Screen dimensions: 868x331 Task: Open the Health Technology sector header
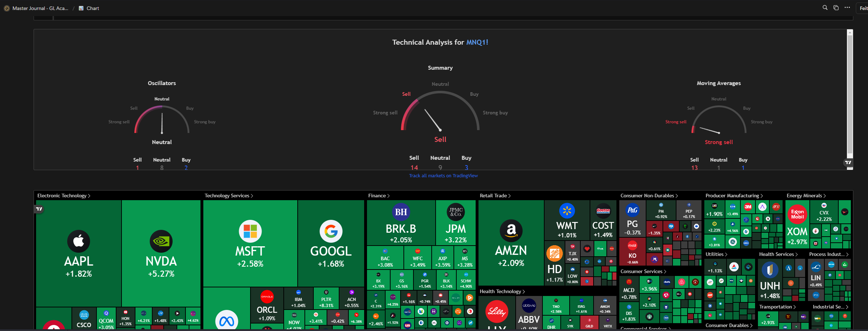coord(502,291)
